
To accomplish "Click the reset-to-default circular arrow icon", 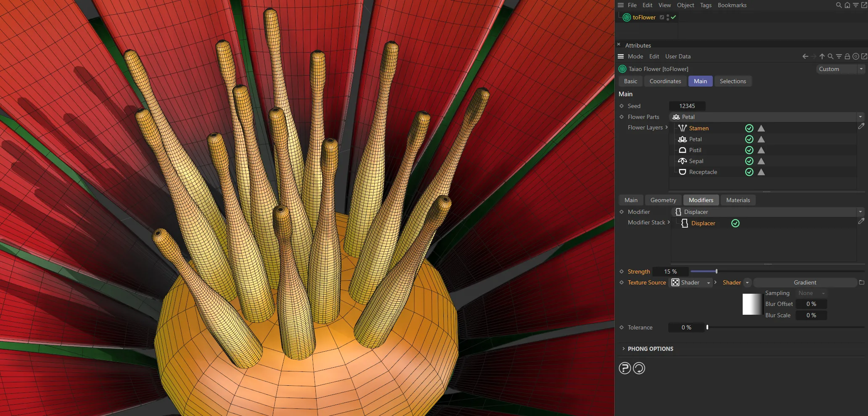I will [x=639, y=368].
